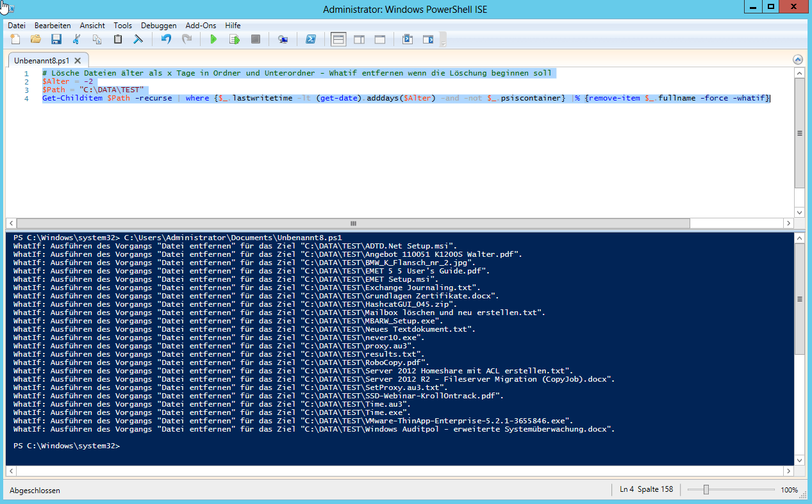
Task: Create a new script with New icon
Action: coord(14,39)
